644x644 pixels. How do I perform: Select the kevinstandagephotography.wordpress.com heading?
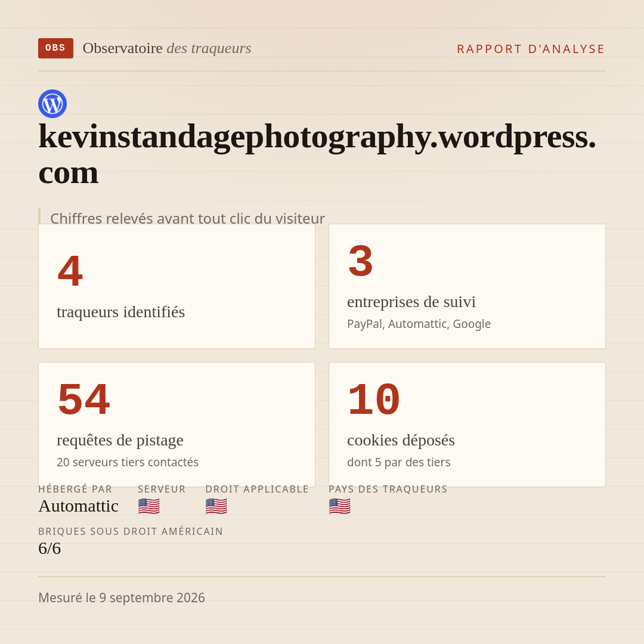click(317, 154)
